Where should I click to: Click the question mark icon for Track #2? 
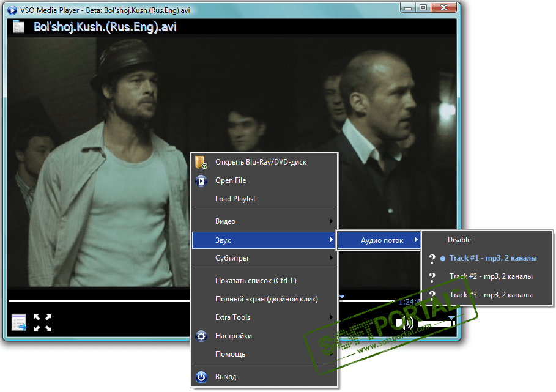[x=432, y=277]
